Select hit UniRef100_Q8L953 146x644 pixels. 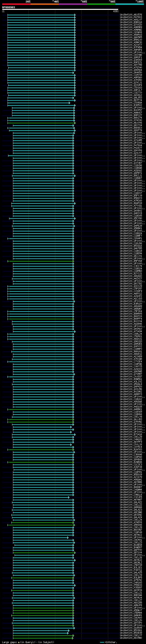click(x=131, y=98)
